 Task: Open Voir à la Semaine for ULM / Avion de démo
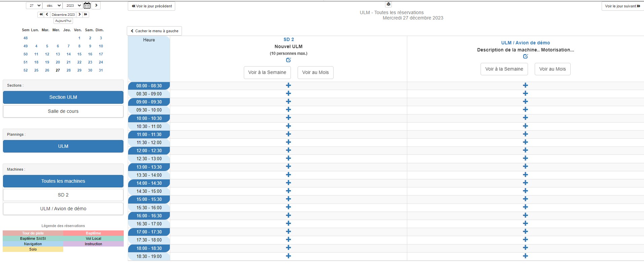click(x=504, y=69)
